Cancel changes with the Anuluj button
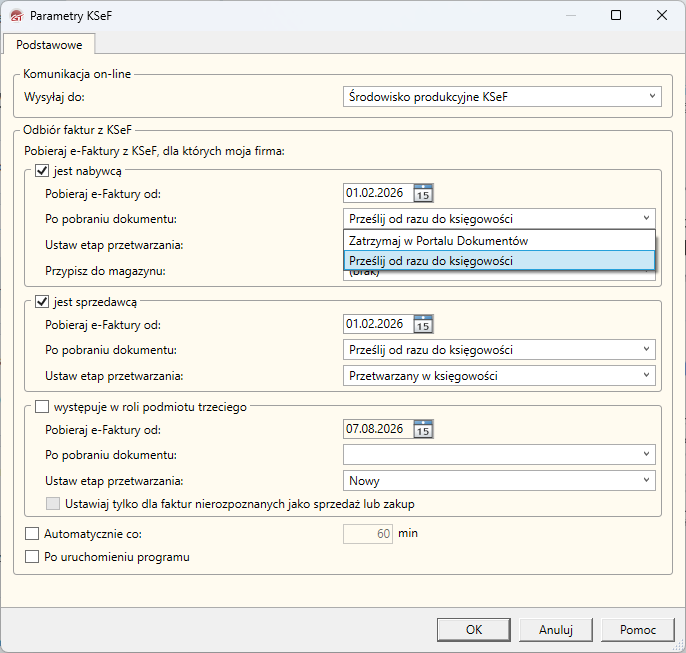 click(x=556, y=630)
